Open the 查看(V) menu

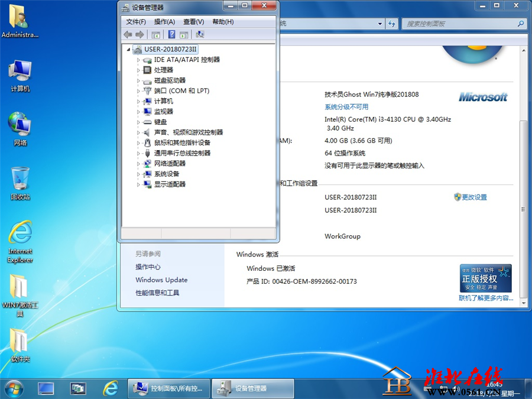point(194,22)
